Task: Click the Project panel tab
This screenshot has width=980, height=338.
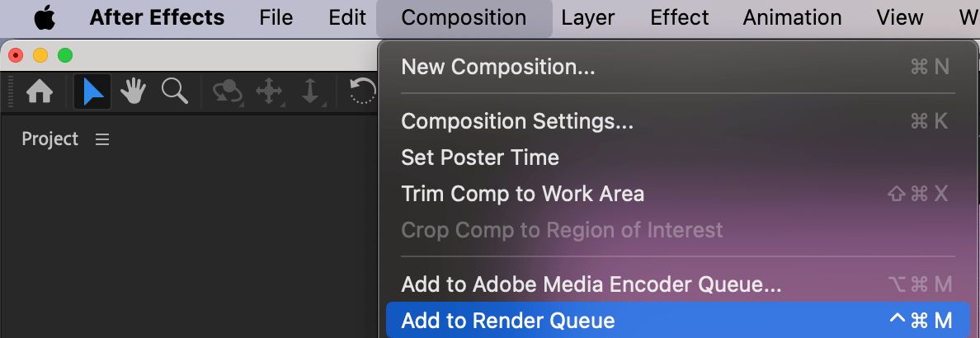Action: click(x=50, y=139)
